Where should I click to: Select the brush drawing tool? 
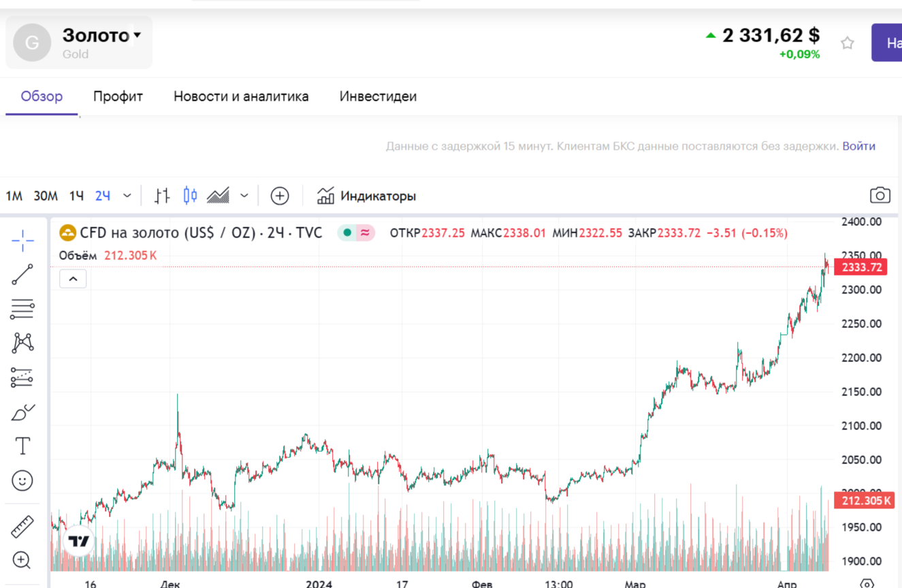(x=22, y=412)
